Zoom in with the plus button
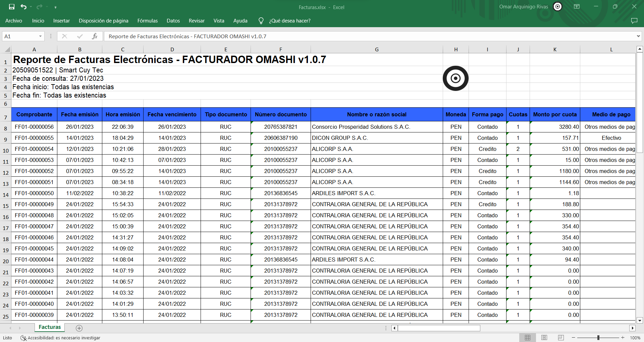Image resolution: width=644 pixels, height=342 pixels. 623,338
